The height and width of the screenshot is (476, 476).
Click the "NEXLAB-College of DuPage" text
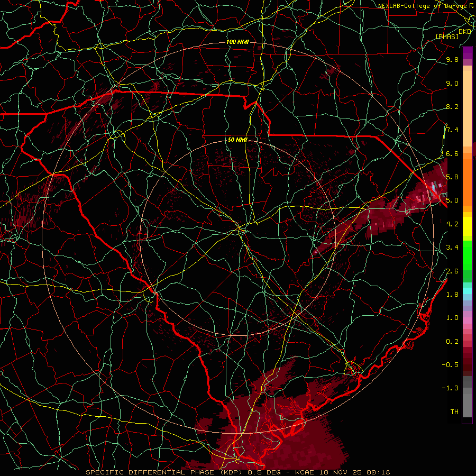423,6
